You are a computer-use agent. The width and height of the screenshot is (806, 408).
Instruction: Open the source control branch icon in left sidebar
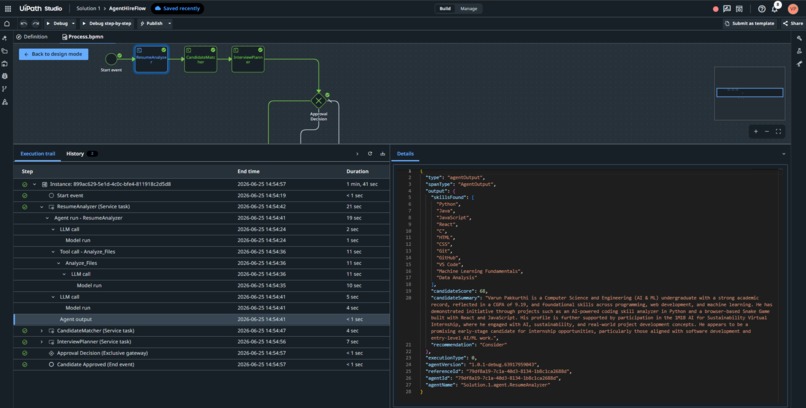point(5,89)
